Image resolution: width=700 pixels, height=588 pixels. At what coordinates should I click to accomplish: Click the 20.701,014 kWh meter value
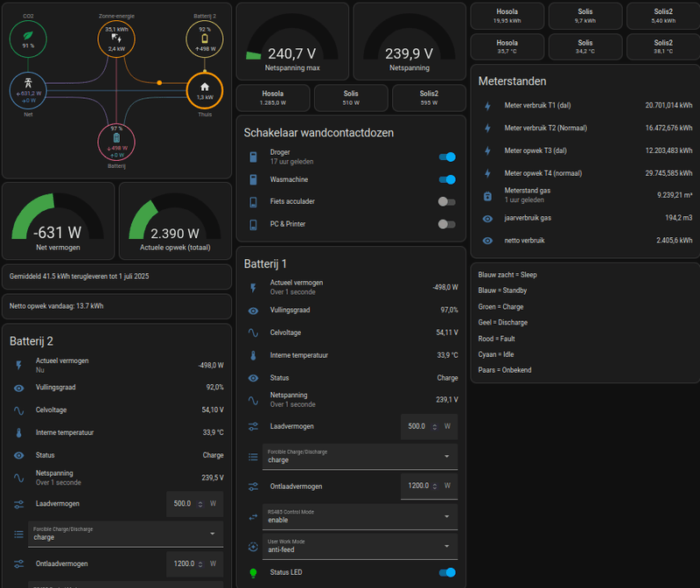coord(668,105)
